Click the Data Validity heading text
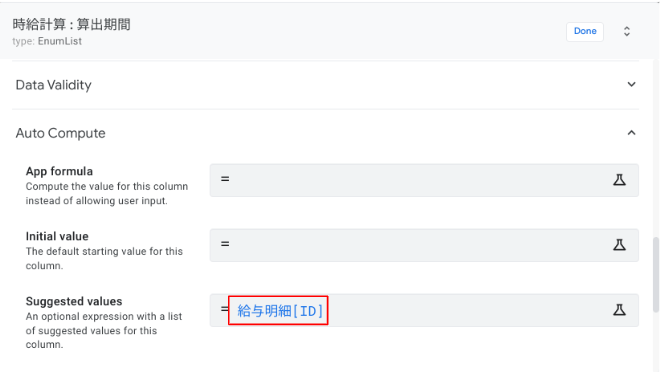 click(x=54, y=85)
